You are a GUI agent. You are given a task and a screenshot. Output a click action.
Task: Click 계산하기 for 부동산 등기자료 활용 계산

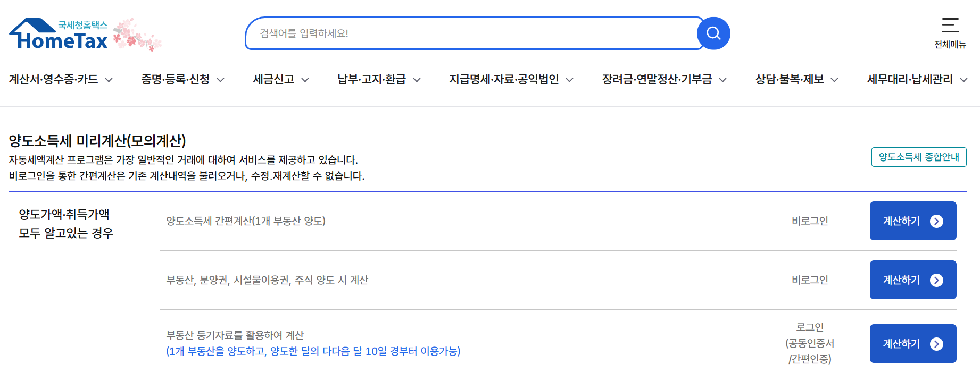[x=913, y=343]
